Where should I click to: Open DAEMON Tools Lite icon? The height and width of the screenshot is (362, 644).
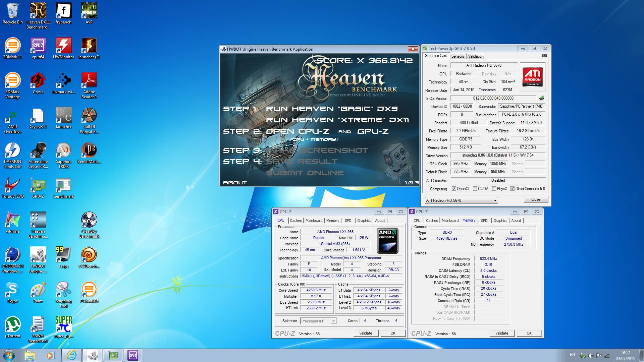13,155
